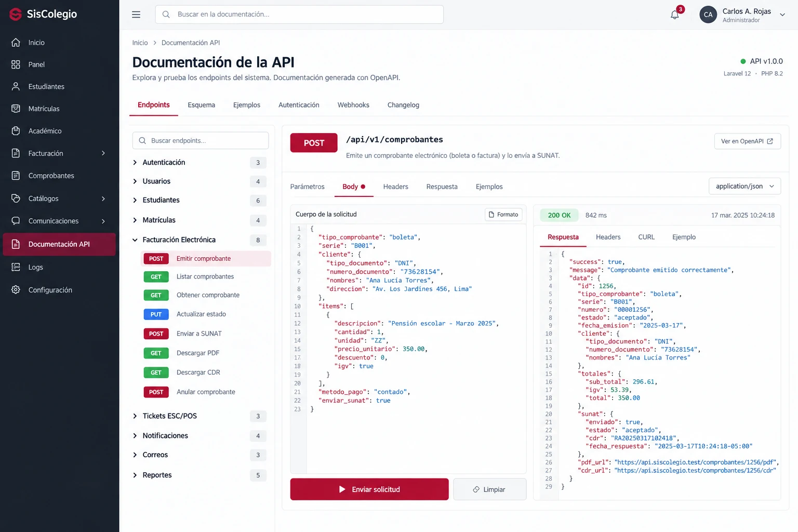Click the Facturación document icon in sidebar
Viewport: 798px width, 532px height.
click(x=16, y=153)
